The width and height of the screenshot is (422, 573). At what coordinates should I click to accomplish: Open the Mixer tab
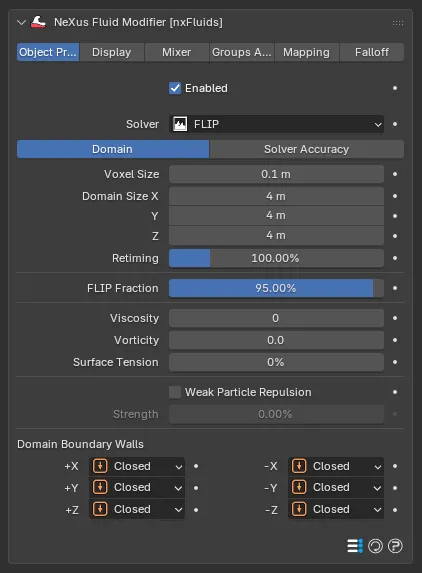(x=176, y=52)
